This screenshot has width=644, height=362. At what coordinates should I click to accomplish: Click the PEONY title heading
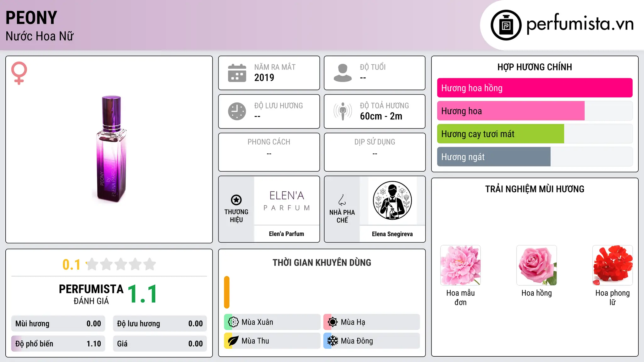31,18
